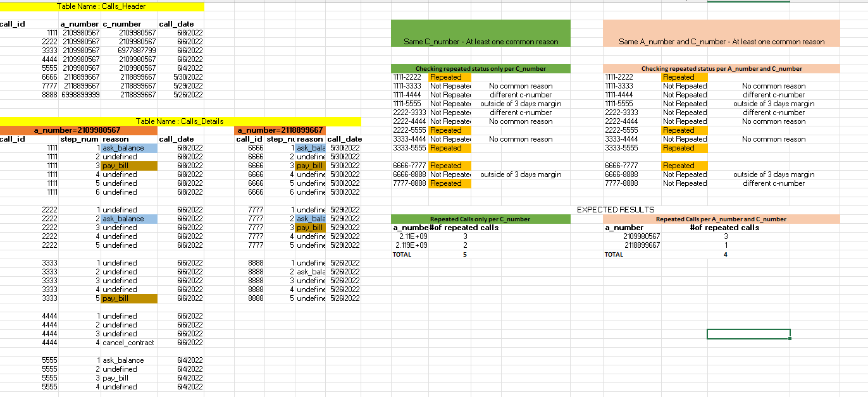
Task: Click the orange "a_number=2118899667" header cell
Action: [280, 130]
